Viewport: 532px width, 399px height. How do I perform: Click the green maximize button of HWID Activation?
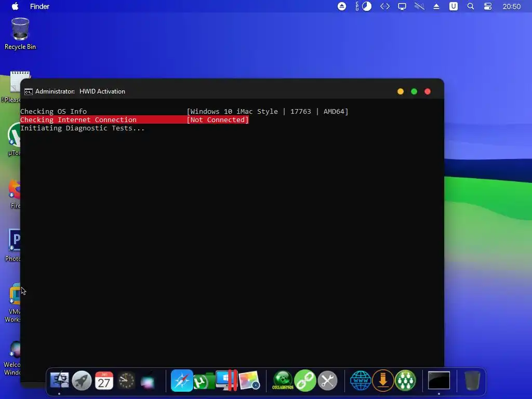[x=414, y=91]
